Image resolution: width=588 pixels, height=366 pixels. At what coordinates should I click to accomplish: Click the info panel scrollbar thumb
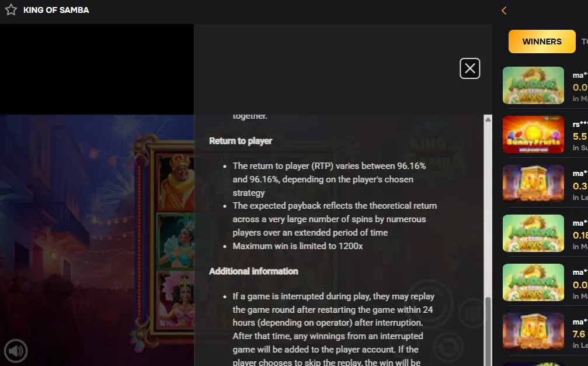[x=488, y=331]
